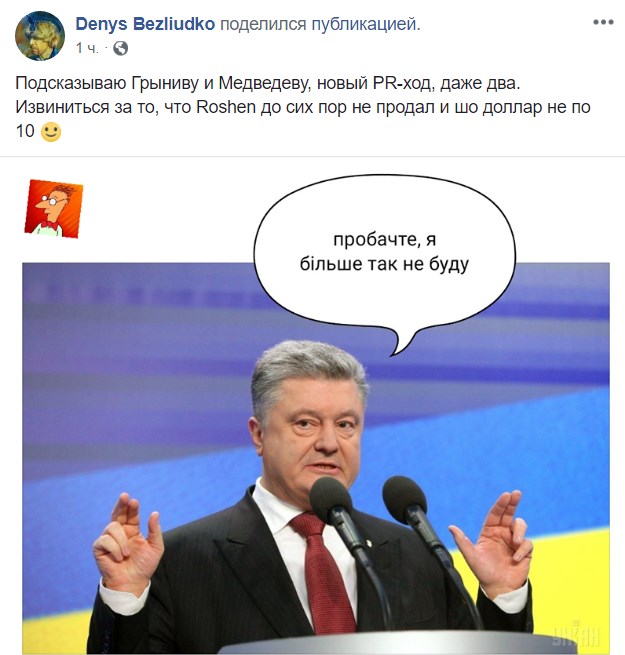Click the cartoon professor page avatar
Viewport: 625px width, 655px height.
[53, 208]
